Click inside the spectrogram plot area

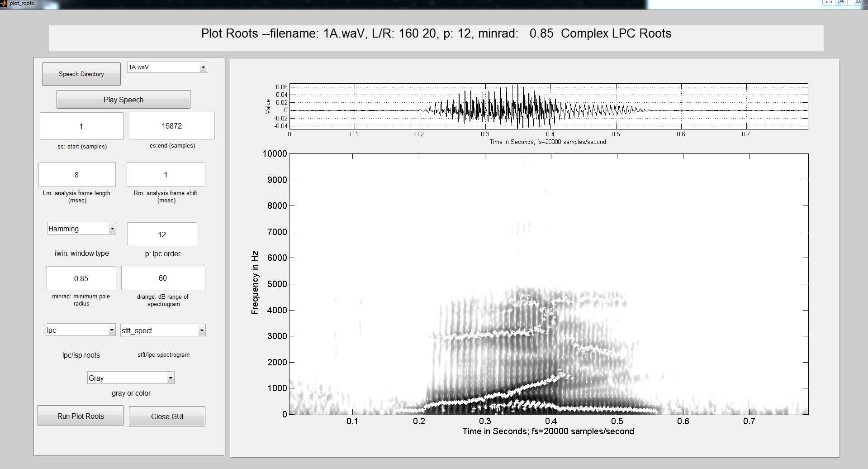[549, 284]
